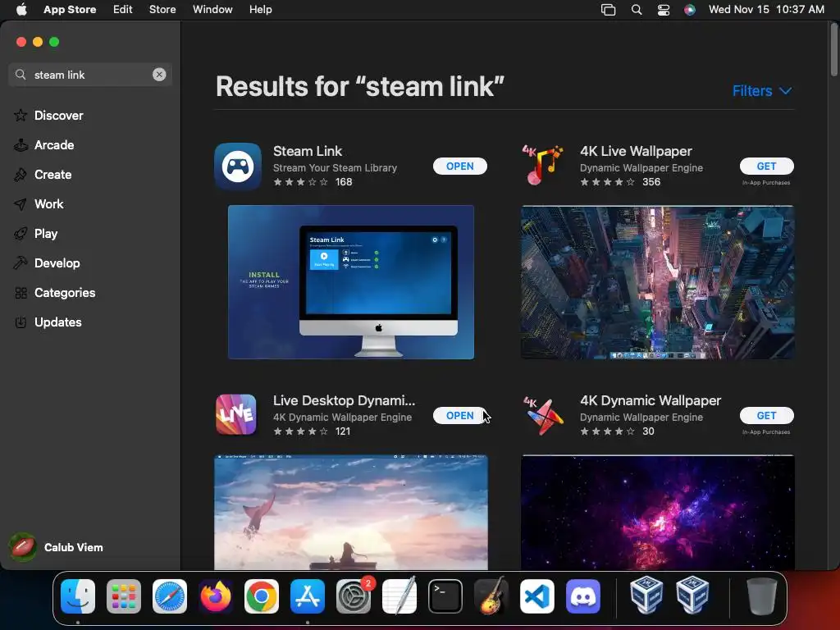Open the Window menu
This screenshot has width=840, height=630.
click(212, 9)
